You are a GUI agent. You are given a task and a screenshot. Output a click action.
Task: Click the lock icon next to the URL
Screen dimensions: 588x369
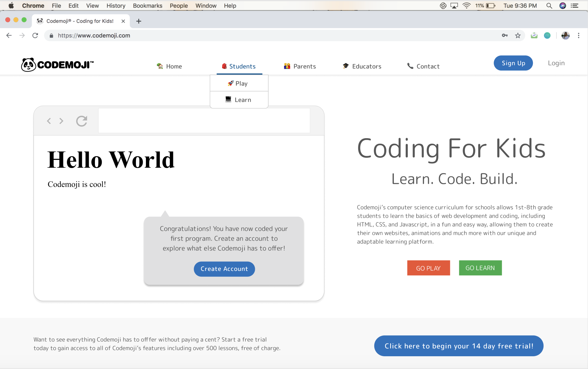click(x=51, y=35)
